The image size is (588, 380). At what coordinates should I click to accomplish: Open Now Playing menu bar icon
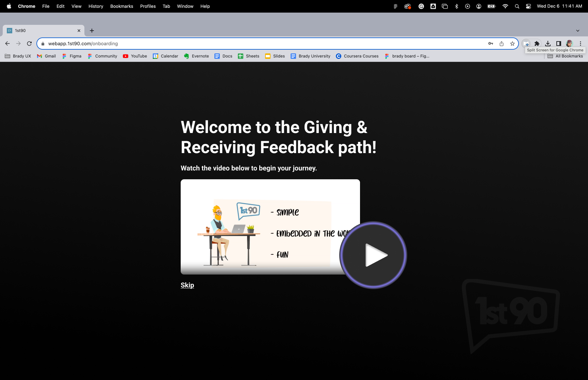coord(468,6)
